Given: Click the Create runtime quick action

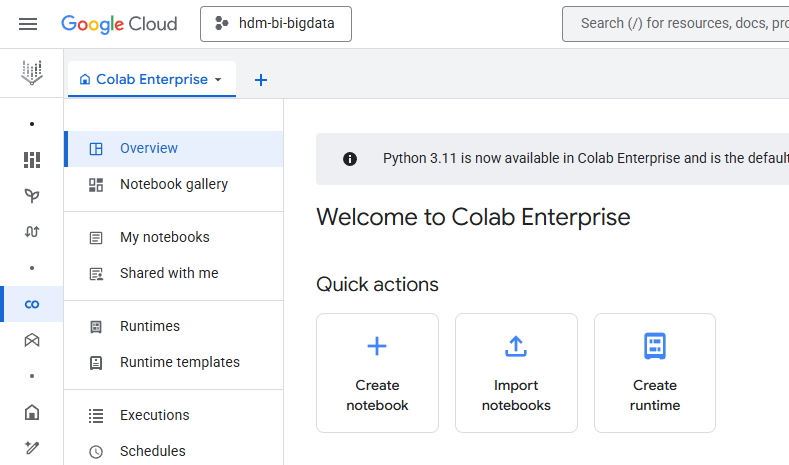Looking at the screenshot, I should click(x=655, y=373).
